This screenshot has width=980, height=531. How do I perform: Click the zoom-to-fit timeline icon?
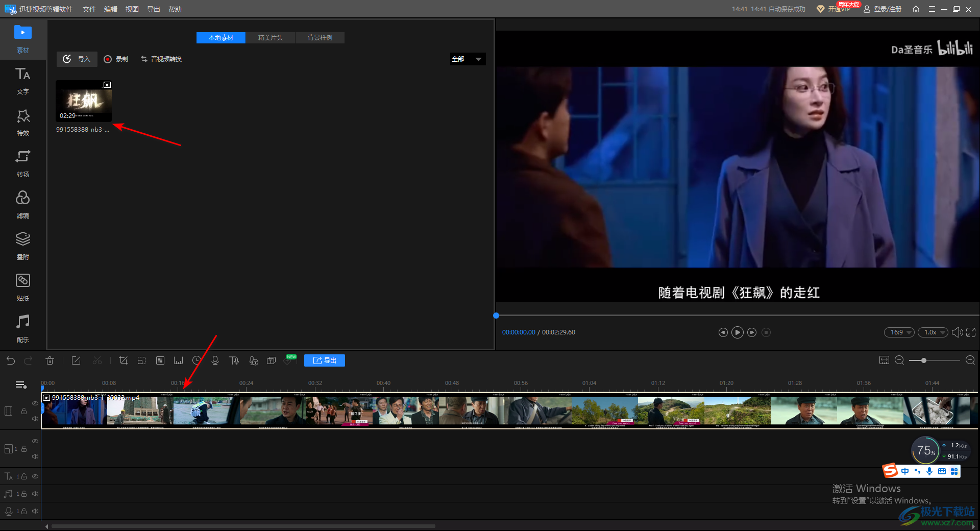(884, 360)
